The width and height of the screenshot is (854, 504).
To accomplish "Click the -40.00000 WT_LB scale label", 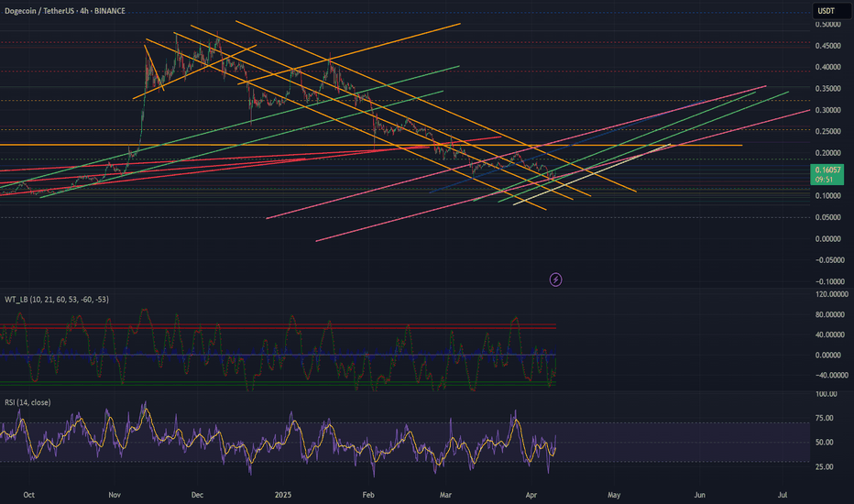I will tap(831, 375).
